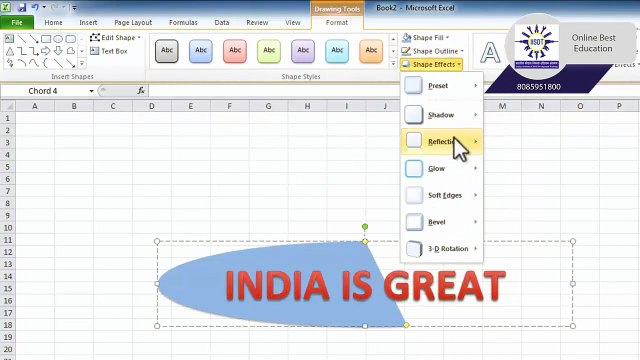Open the Reflection effects submenu
The image size is (640, 360).
(x=442, y=142)
